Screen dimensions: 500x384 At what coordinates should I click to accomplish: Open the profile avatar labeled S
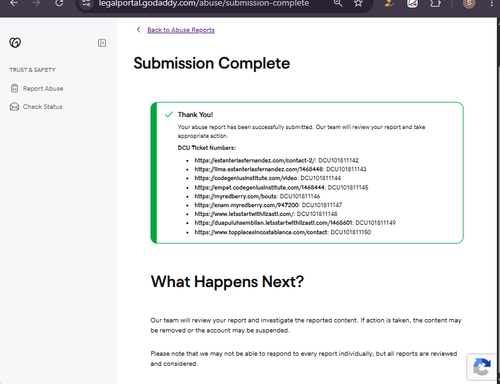pos(469,3)
